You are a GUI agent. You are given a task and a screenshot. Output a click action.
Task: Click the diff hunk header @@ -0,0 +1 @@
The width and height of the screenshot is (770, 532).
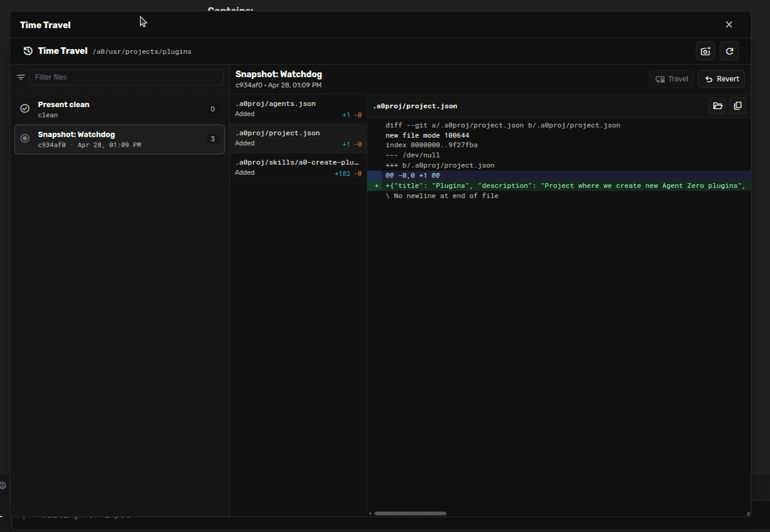[x=413, y=175]
